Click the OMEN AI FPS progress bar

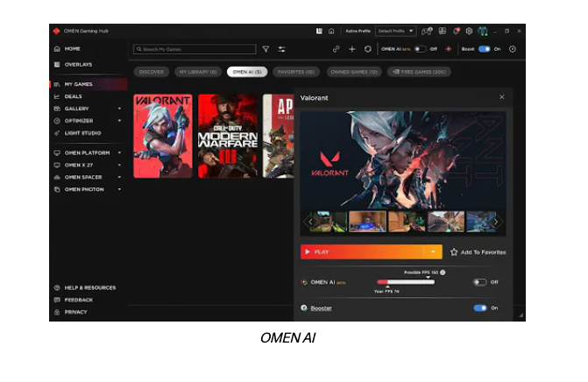tap(406, 282)
